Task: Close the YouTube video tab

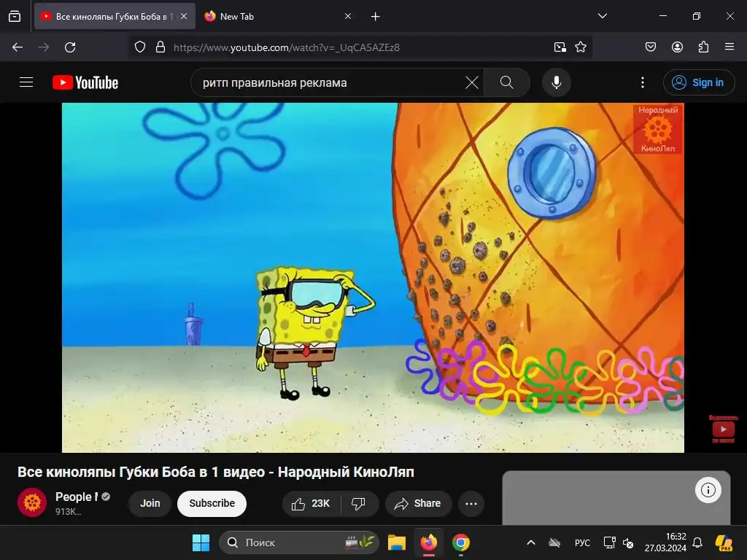Action: [184, 17]
